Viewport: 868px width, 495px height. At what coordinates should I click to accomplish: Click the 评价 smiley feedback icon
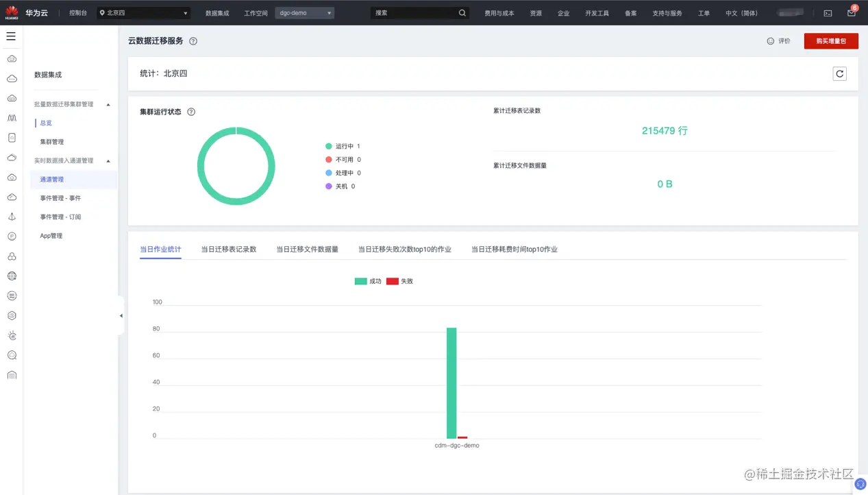(771, 41)
